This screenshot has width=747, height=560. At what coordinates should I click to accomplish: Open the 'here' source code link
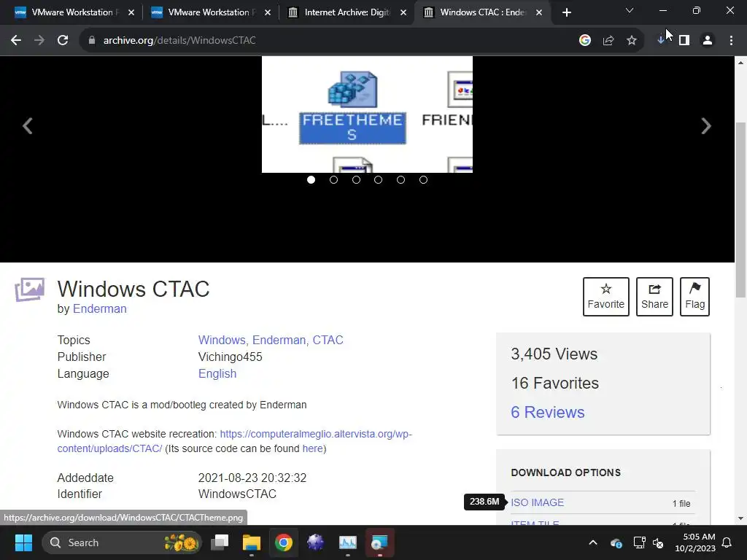pos(312,448)
